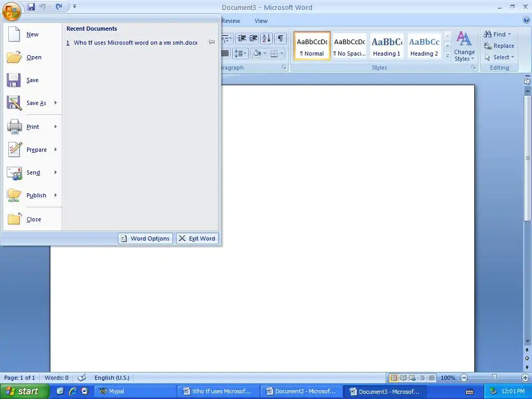Click the 100% zoom level button

(448, 378)
